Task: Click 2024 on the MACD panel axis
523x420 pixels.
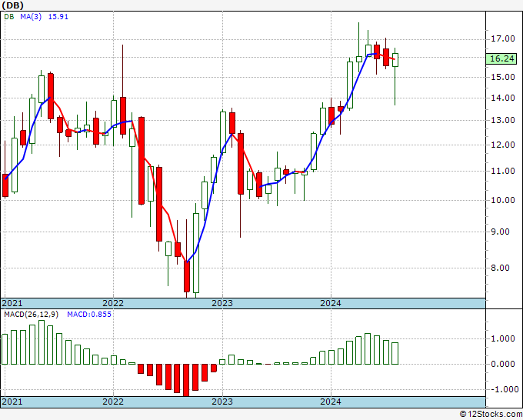Action: point(331,402)
